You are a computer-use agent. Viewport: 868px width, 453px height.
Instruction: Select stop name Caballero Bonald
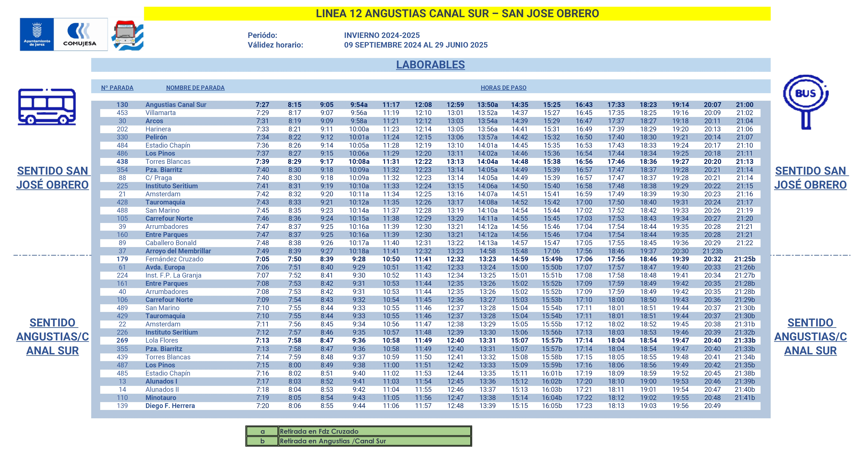(171, 243)
